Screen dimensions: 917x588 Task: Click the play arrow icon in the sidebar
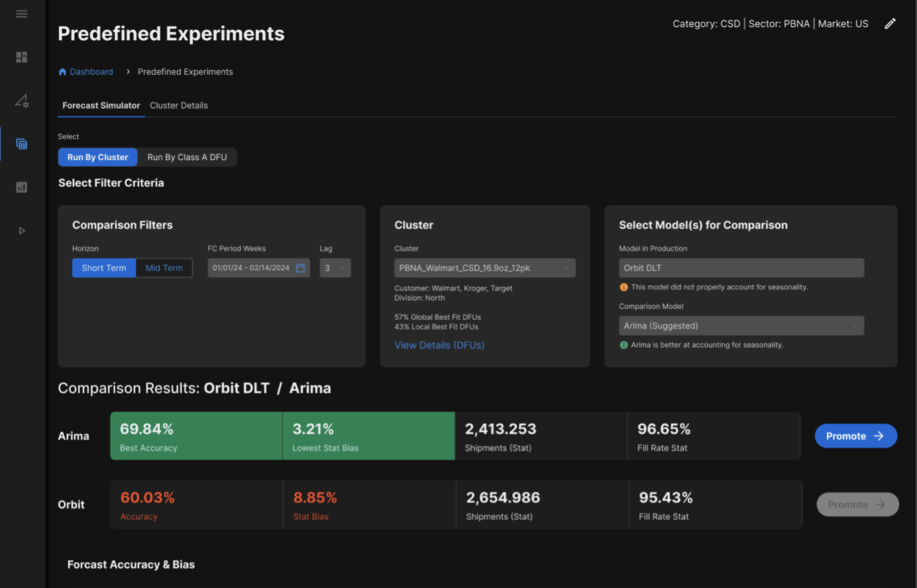coord(21,230)
